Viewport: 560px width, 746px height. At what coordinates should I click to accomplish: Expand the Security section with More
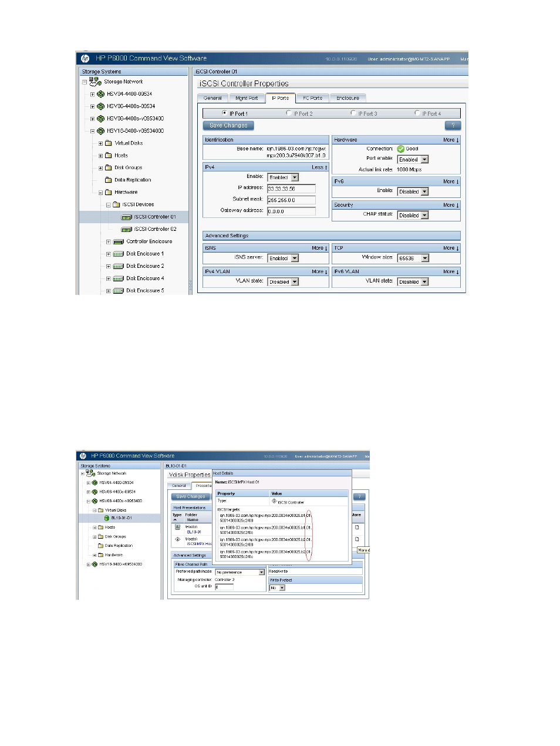pyautogui.click(x=451, y=205)
